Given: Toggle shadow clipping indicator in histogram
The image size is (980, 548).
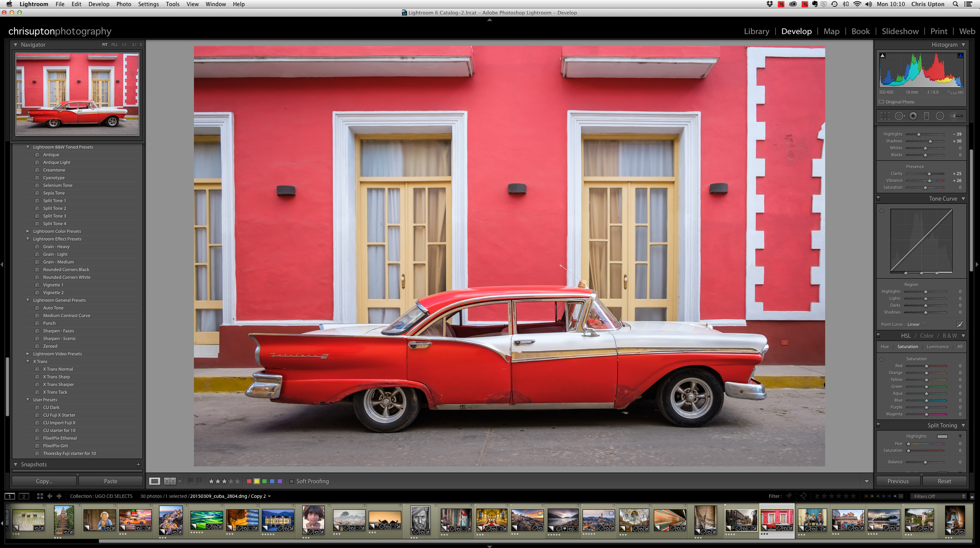Looking at the screenshot, I should click(x=882, y=56).
